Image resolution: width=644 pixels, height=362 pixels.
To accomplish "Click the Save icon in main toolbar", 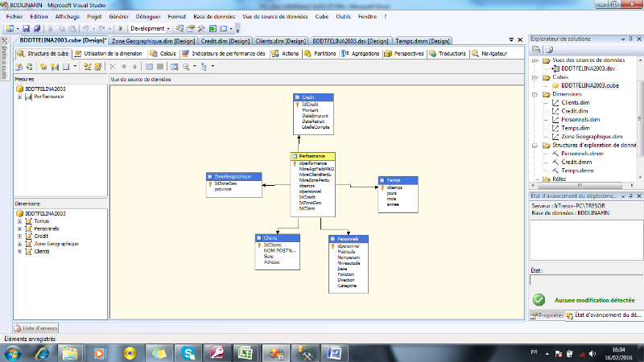I will (27, 28).
